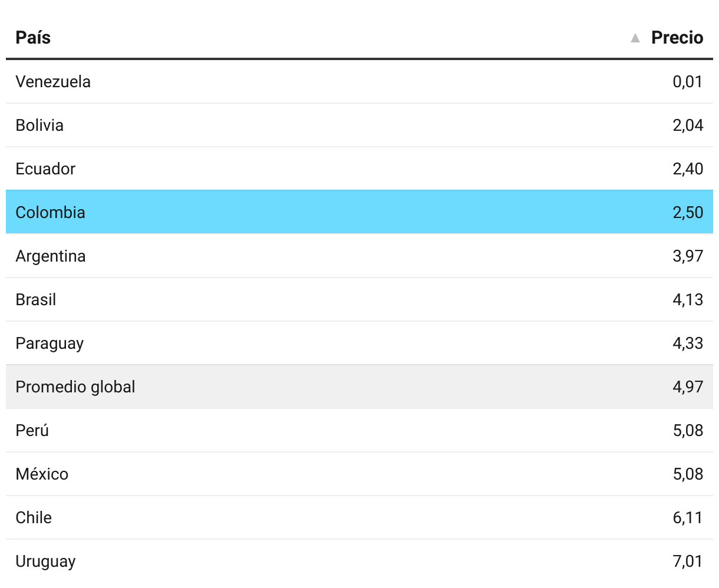Click Chile's price value 6,11
This screenshot has width=719, height=588.
[x=688, y=517]
